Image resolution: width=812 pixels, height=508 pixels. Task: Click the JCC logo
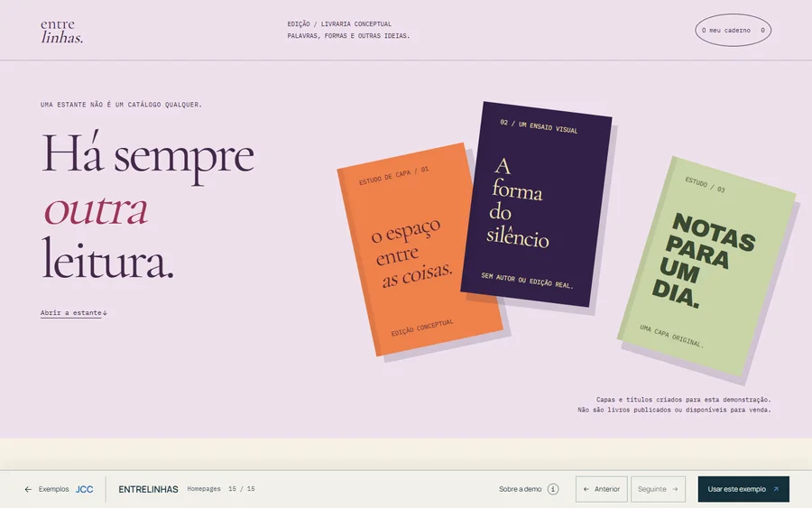pos(85,489)
